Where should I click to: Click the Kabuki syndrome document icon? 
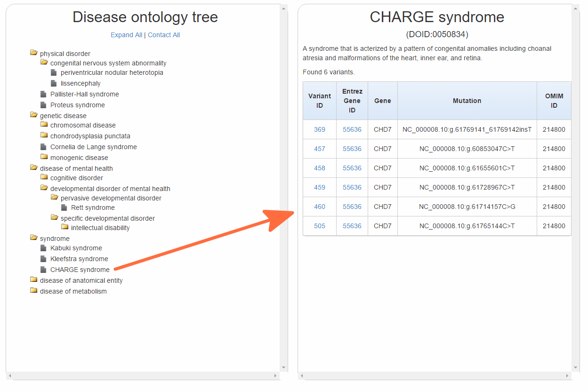(43, 248)
